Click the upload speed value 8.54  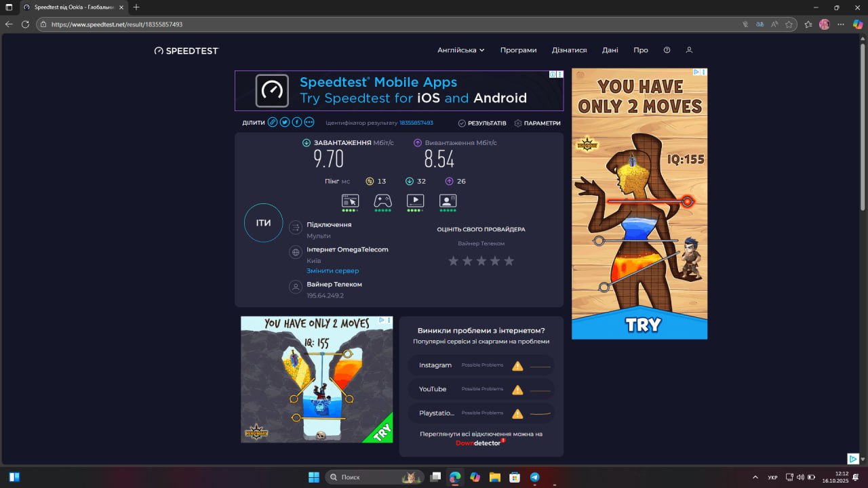point(439,159)
